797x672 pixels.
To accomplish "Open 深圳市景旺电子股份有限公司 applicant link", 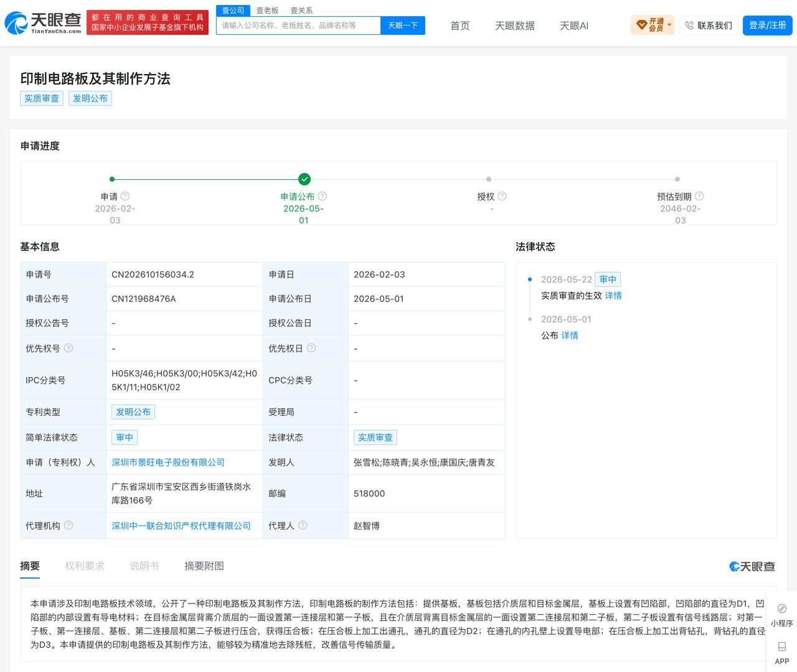I will click(x=168, y=462).
